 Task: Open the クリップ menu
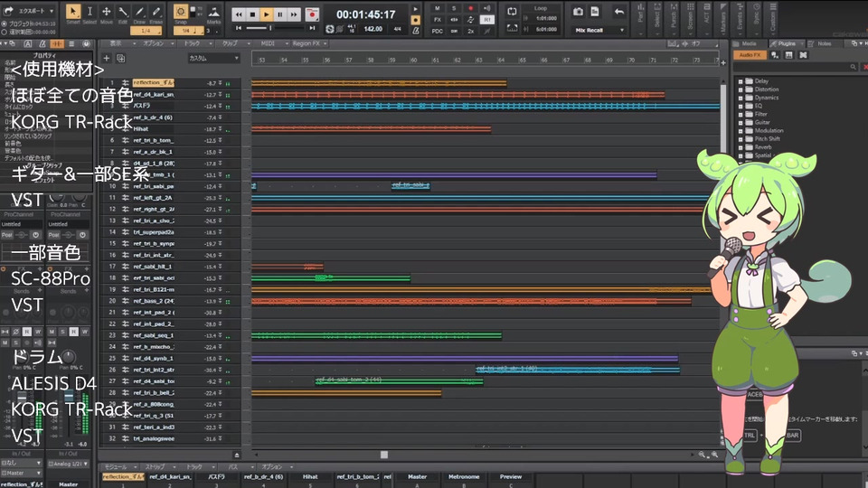[x=231, y=43]
